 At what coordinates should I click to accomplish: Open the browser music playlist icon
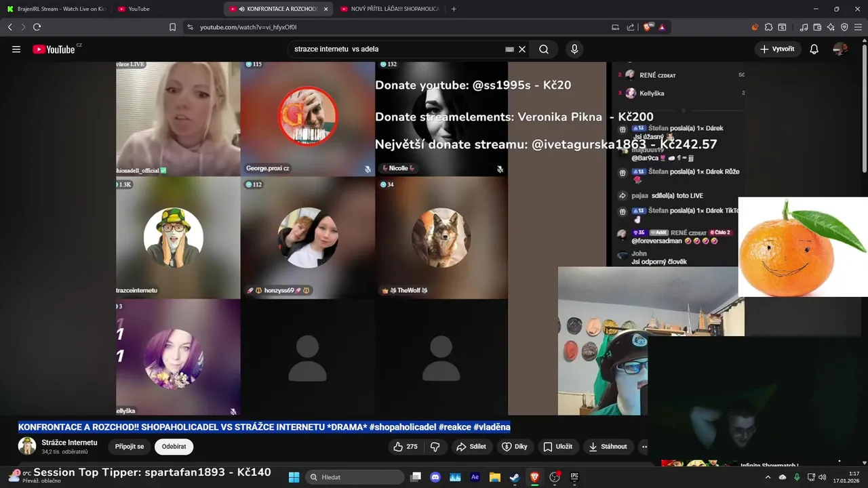[x=804, y=27]
